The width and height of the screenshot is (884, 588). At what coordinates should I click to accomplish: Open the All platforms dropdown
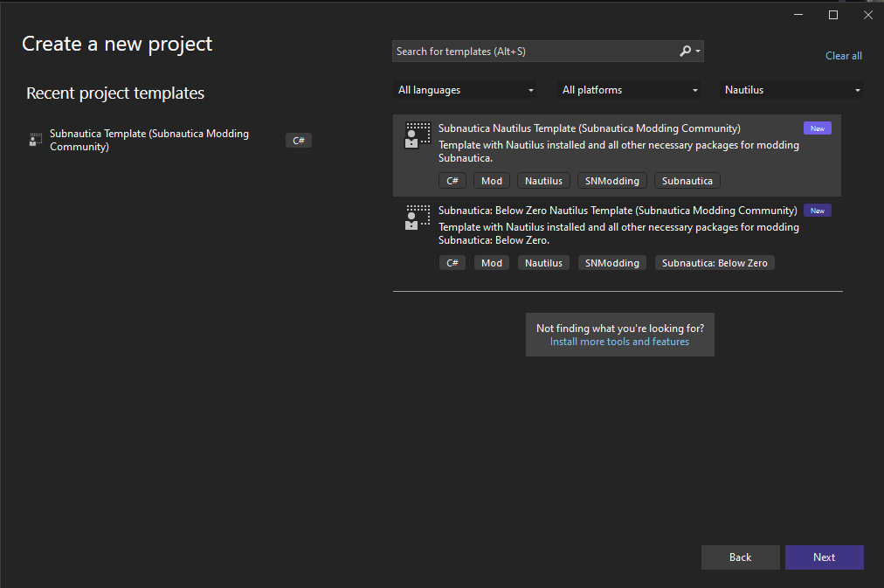pyautogui.click(x=630, y=90)
